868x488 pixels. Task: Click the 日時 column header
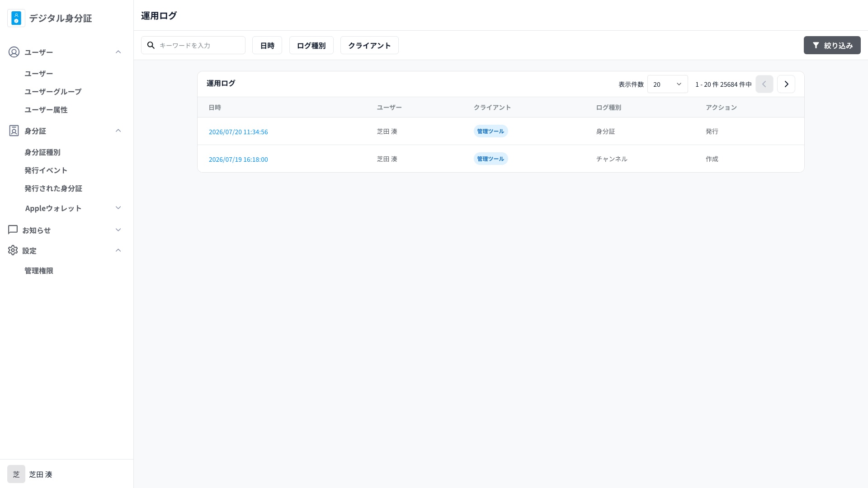click(215, 108)
